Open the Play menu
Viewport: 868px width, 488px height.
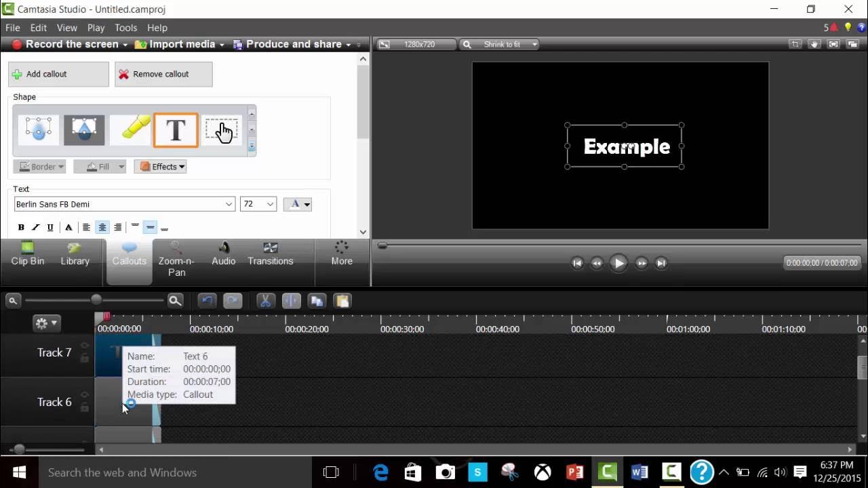coord(96,28)
